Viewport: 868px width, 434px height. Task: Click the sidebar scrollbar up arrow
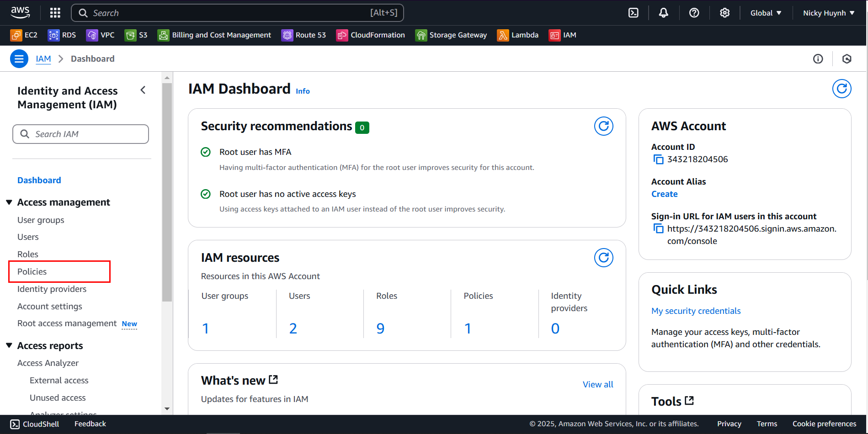(167, 78)
